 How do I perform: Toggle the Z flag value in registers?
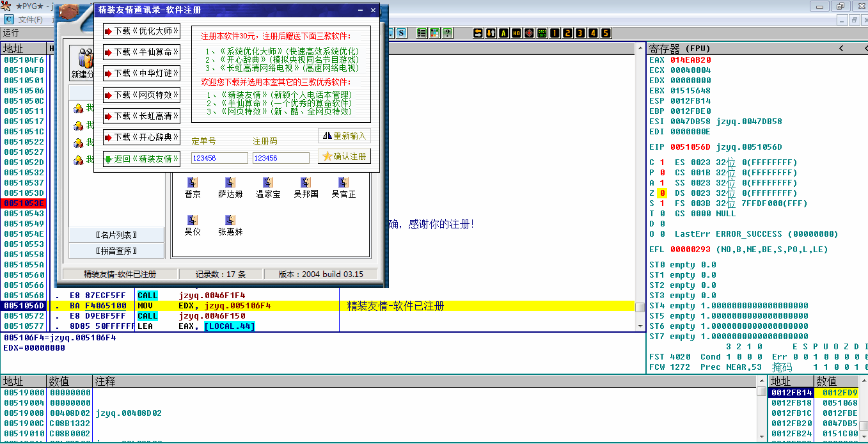663,193
